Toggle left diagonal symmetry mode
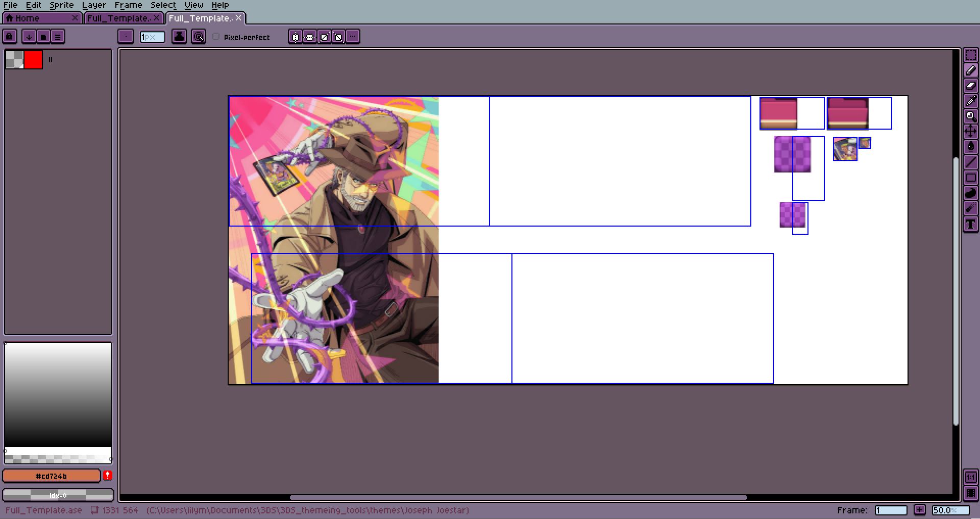Screen dimensions: 980x519 (x=338, y=36)
